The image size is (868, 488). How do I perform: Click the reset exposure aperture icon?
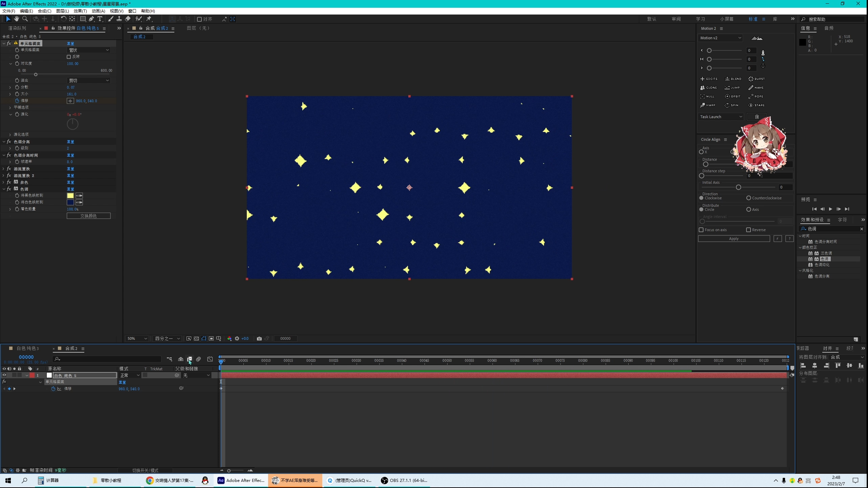237,338
